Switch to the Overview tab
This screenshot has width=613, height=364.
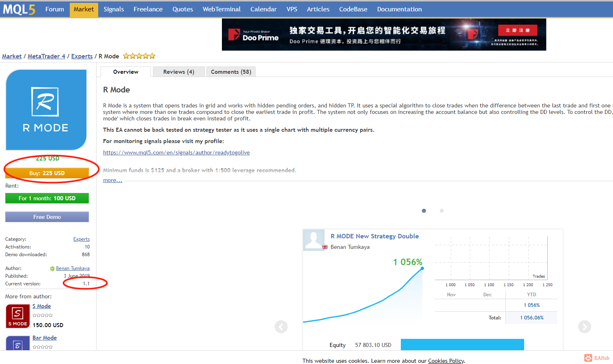126,72
